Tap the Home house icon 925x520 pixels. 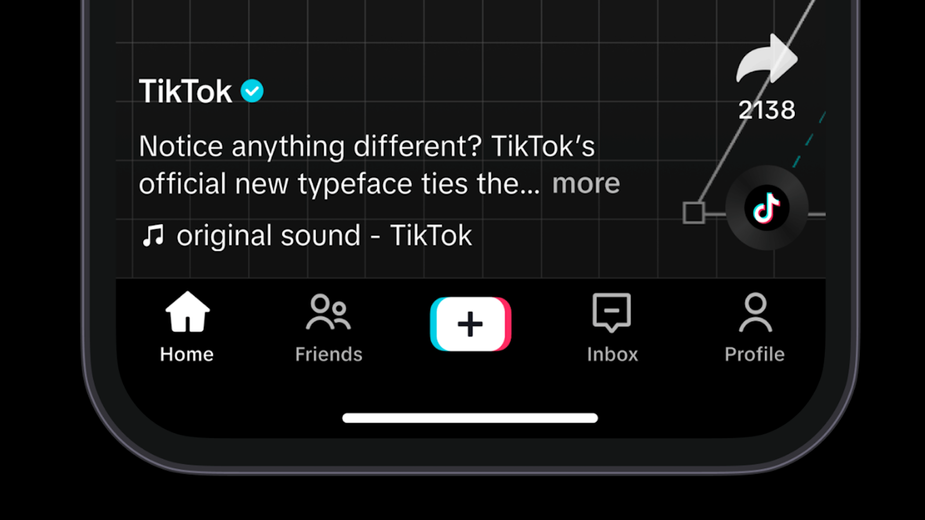[187, 313]
